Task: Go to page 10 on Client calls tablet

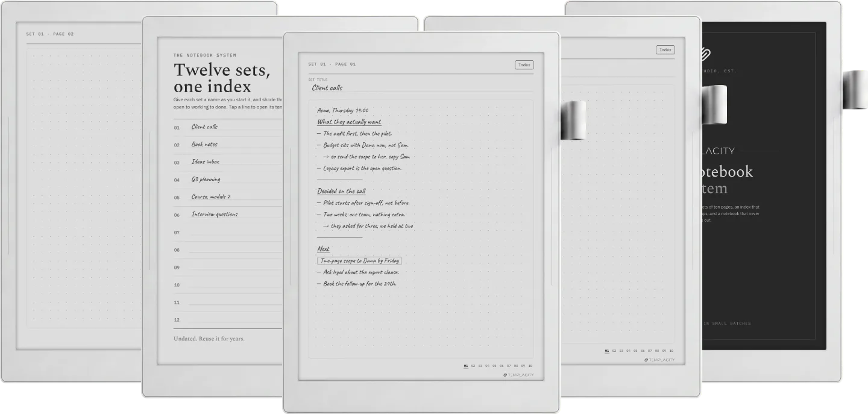Action: [x=530, y=366]
